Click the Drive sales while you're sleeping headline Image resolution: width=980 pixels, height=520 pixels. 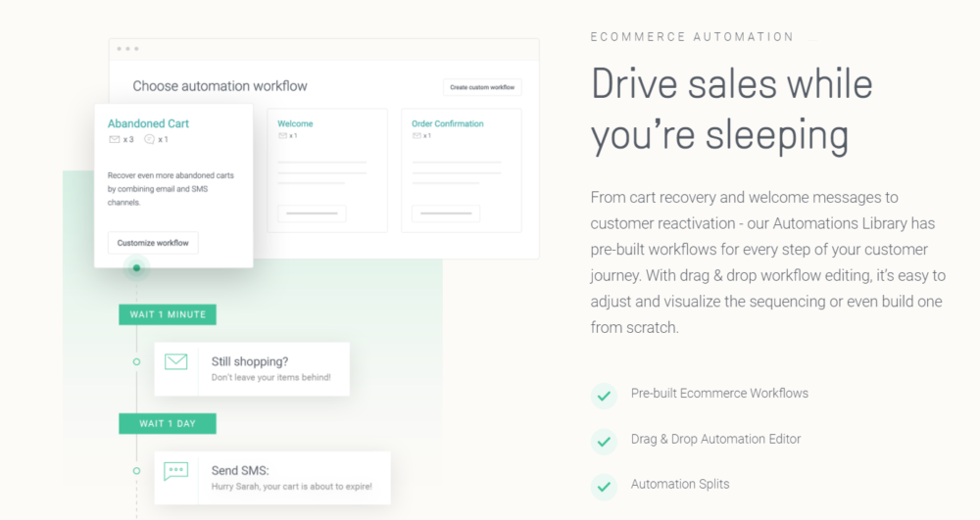pos(732,110)
